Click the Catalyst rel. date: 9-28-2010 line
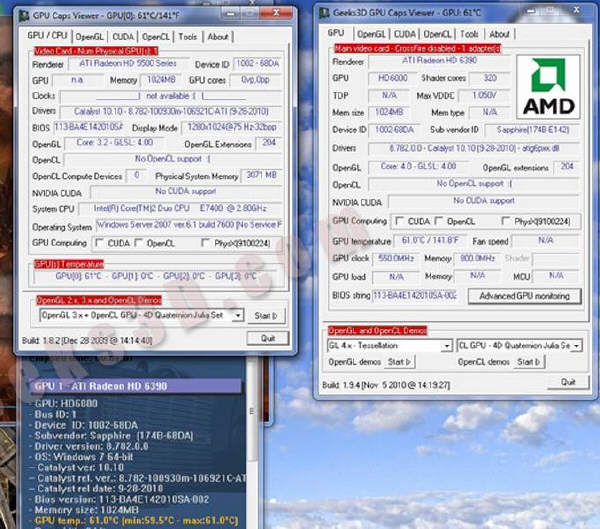This screenshot has height=529, width=600. (x=100, y=489)
